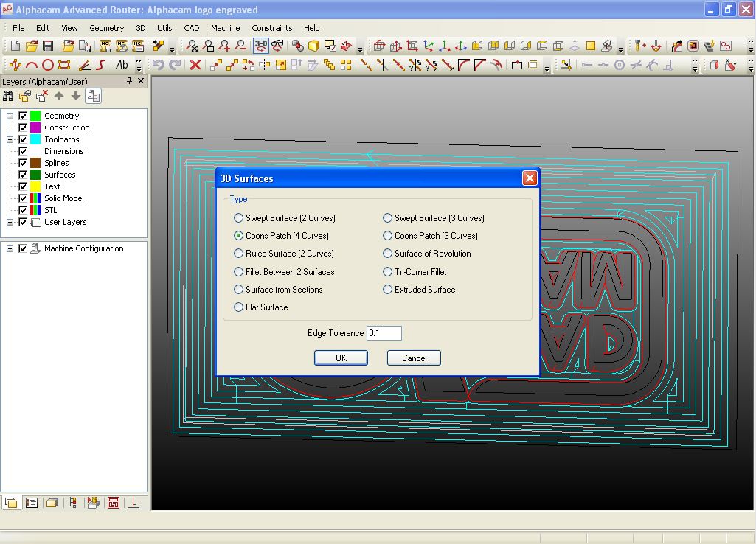Click the binoculars find layer icon
Image resolution: width=756 pixels, height=544 pixels.
coord(8,97)
